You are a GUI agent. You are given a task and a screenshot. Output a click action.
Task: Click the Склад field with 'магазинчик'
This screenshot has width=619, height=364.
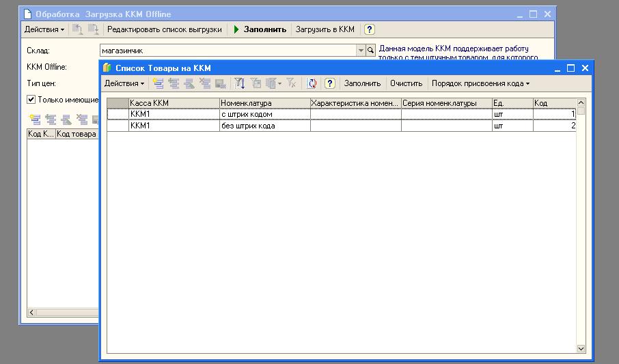point(228,51)
